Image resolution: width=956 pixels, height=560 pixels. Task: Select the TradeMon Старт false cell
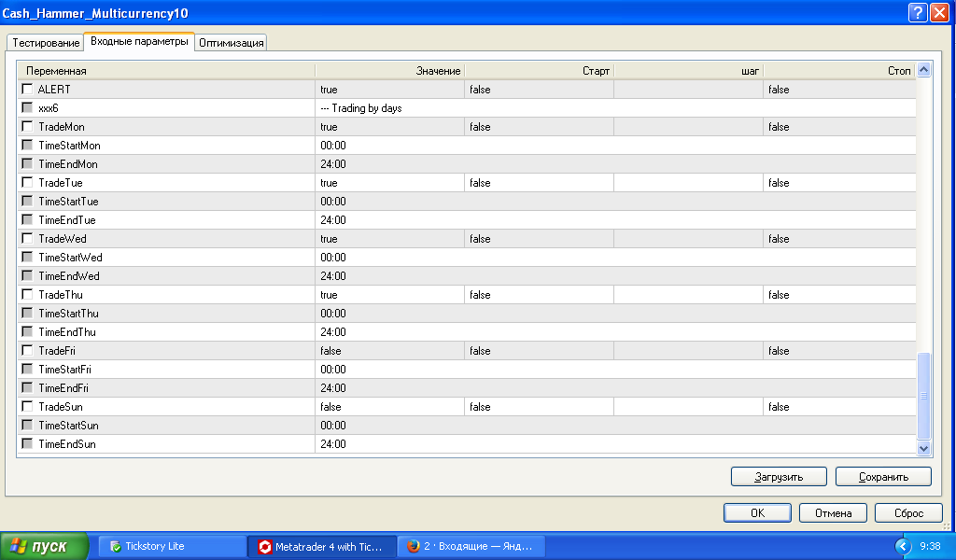click(539, 126)
